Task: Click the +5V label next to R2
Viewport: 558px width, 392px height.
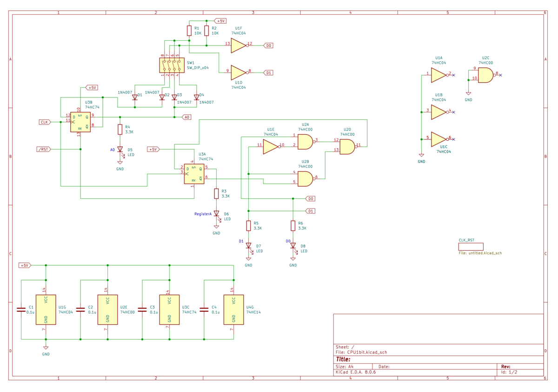Action: tap(220, 21)
